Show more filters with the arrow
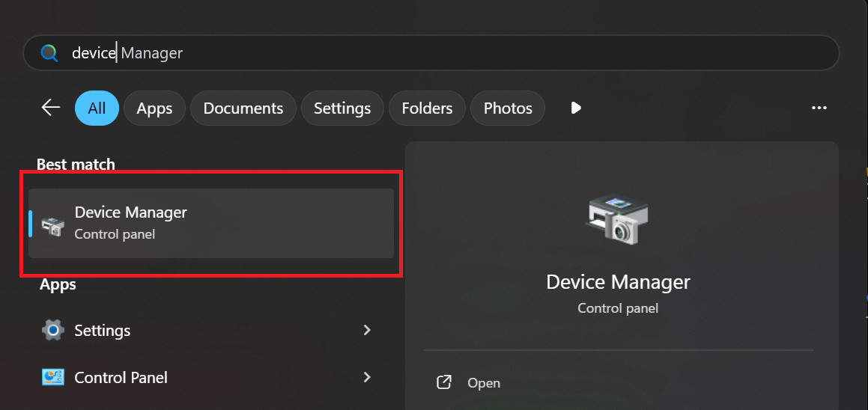868x410 pixels. coord(576,108)
